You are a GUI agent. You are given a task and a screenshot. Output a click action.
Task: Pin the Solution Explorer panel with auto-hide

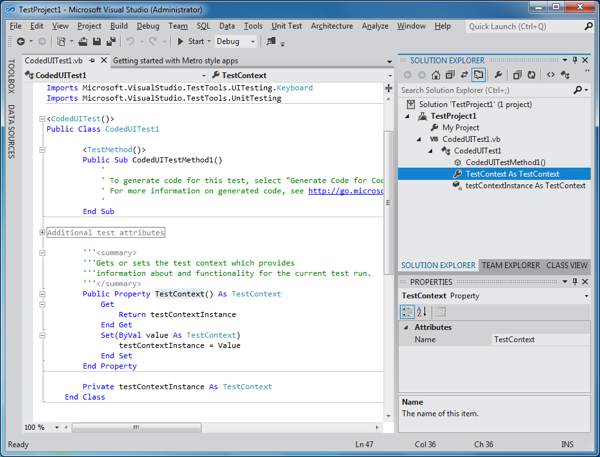(575, 60)
